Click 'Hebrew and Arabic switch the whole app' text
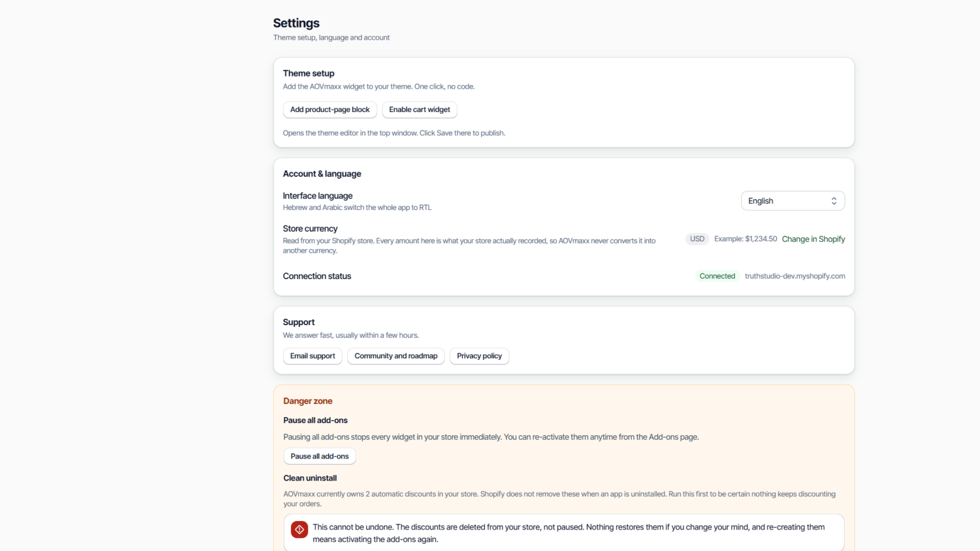Screen dimensions: 980x551 click(357, 208)
